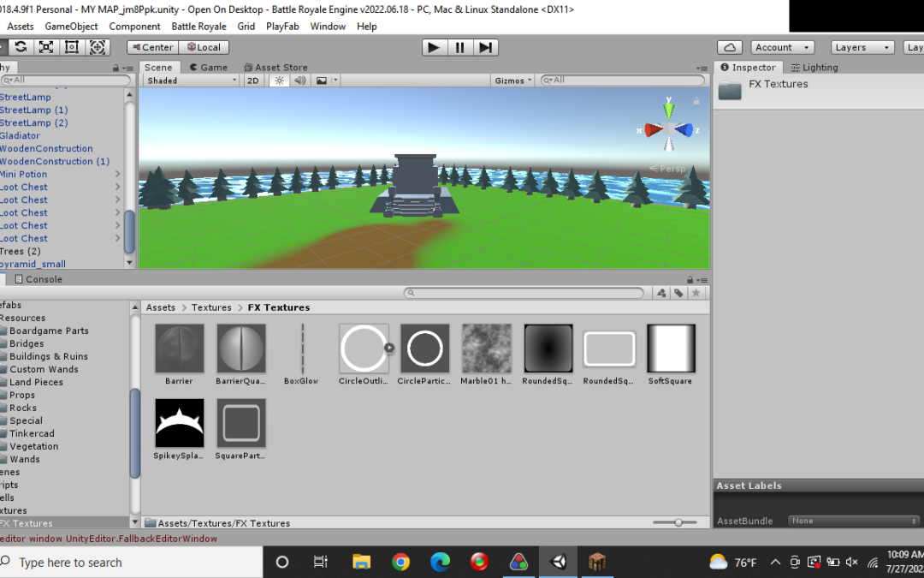Toggle Persp projection label
Viewport: 924px width, 578px height.
pos(667,169)
